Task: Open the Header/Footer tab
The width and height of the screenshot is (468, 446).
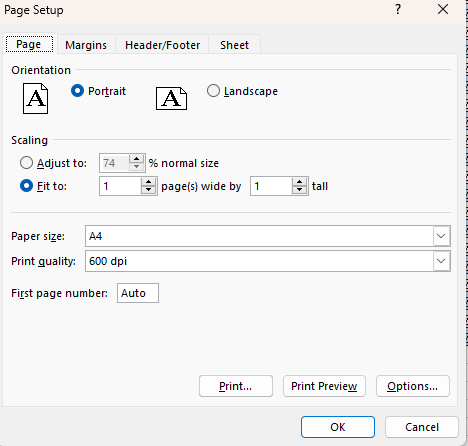Action: [x=162, y=45]
